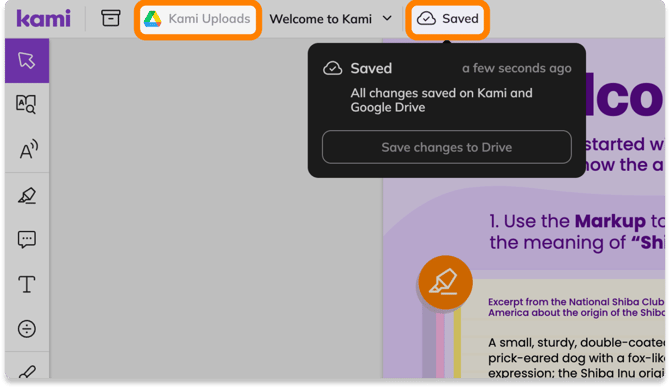Click 'All changes saved on Kami' message
Screen dimensions: 670x388
point(441,100)
